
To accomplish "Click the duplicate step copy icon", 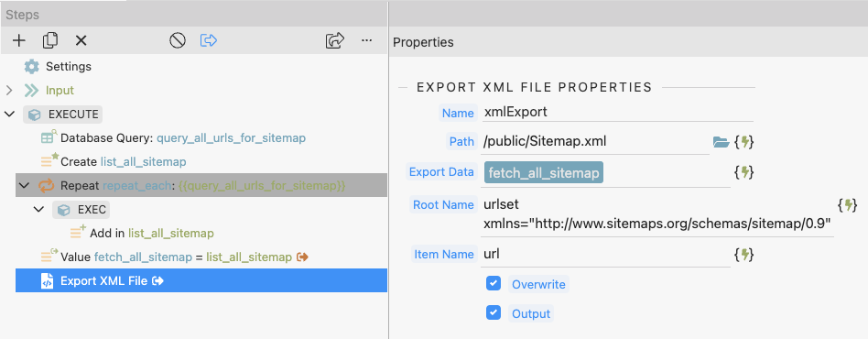I will (x=50, y=40).
